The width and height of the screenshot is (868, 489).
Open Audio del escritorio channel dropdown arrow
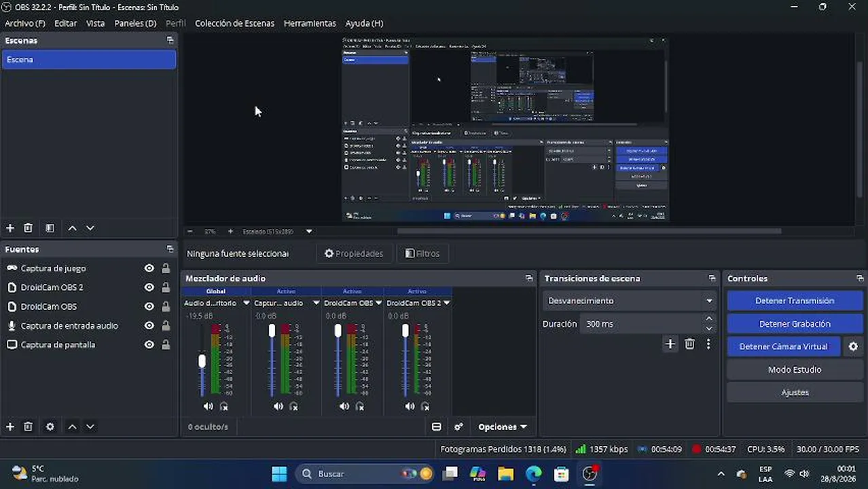click(246, 303)
